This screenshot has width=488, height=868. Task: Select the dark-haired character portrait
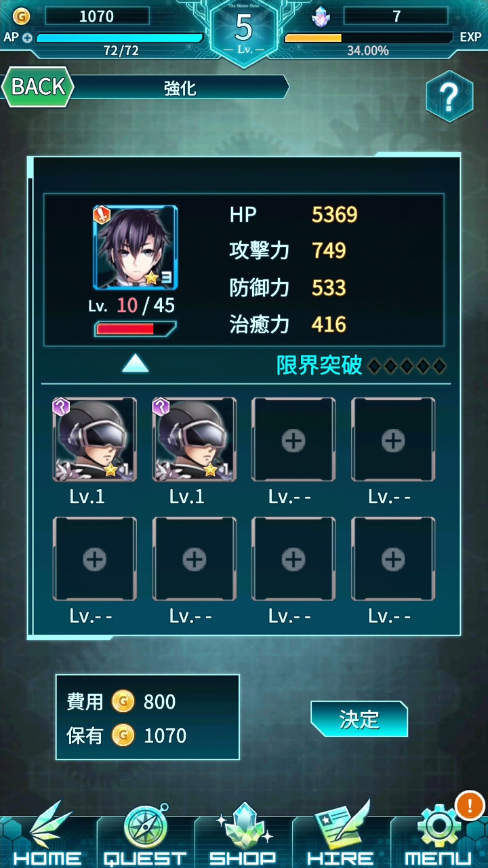136,248
